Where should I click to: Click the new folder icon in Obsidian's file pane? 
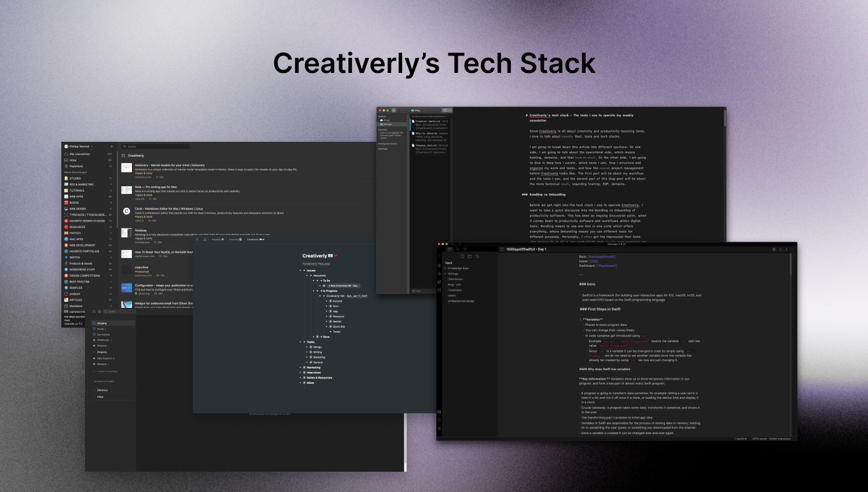[470, 256]
